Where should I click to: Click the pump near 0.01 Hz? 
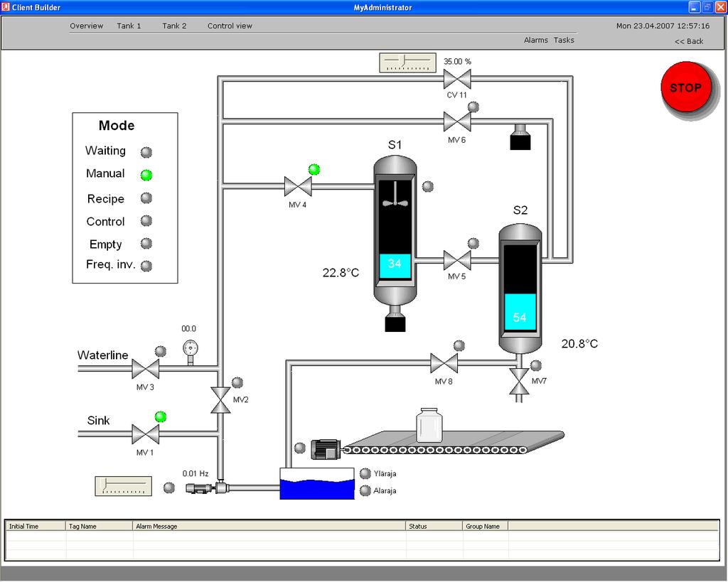click(207, 487)
